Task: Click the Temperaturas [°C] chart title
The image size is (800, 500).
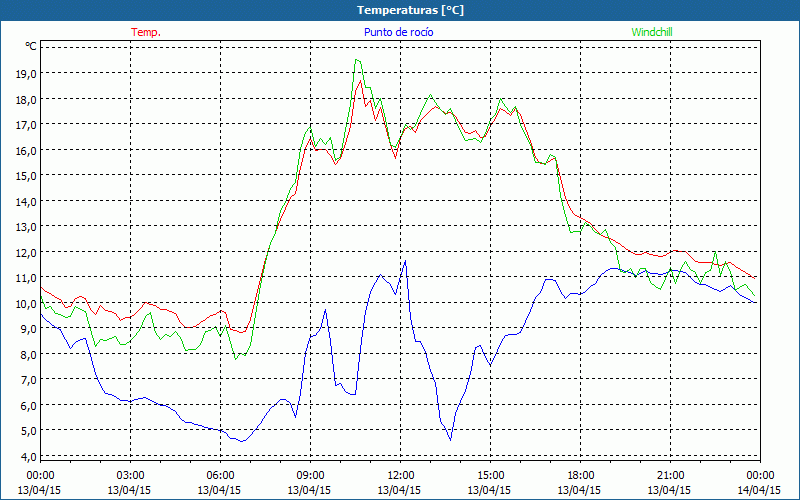Action: [x=410, y=10]
